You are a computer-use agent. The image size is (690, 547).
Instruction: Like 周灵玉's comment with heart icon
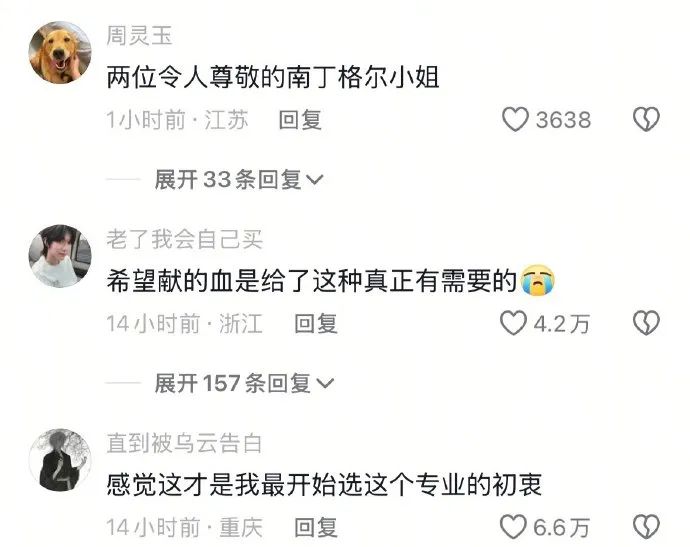[515, 119]
